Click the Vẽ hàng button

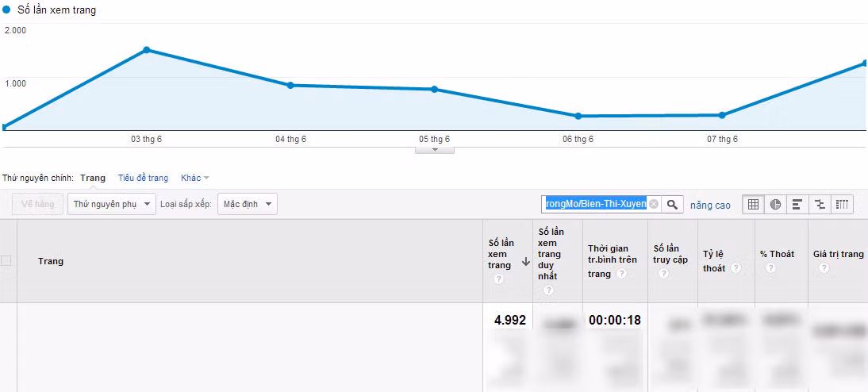click(x=37, y=204)
